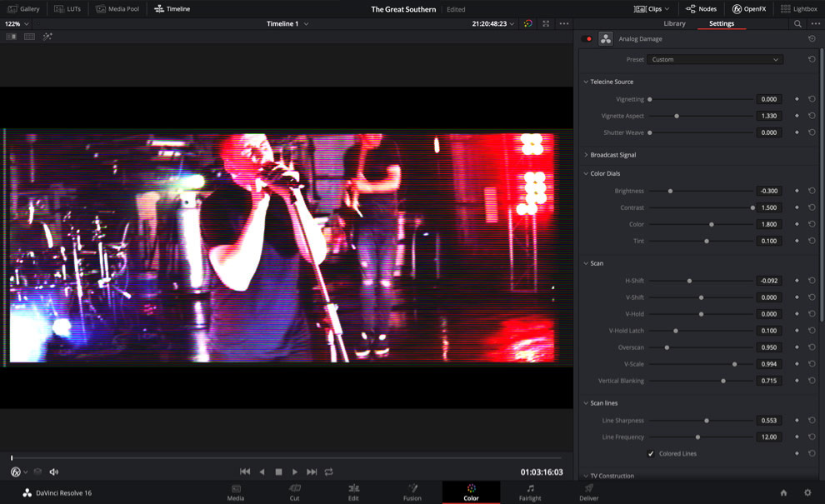Enable the Colored Lines option

coord(652,453)
